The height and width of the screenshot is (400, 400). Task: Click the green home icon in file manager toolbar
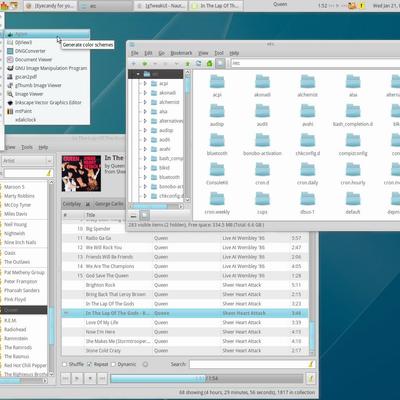pos(209,63)
